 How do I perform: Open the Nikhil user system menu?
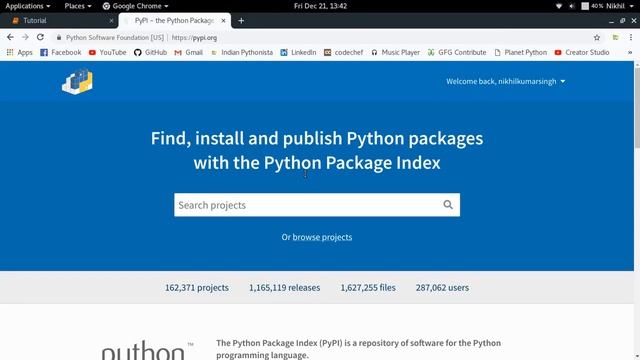(621, 6)
